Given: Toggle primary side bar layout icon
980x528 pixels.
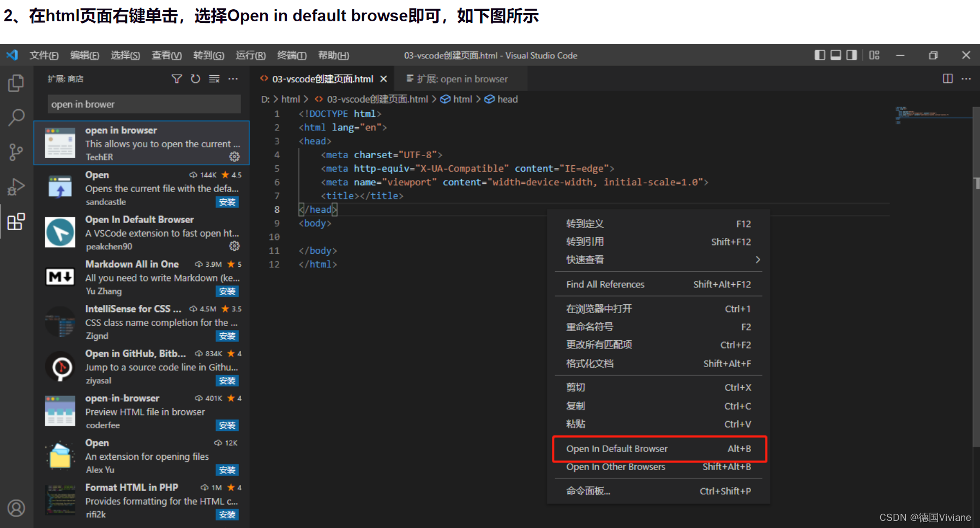Looking at the screenshot, I should pyautogui.click(x=820, y=55).
